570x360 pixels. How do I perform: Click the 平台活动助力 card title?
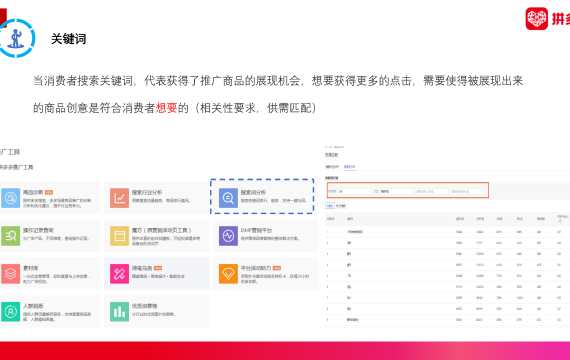point(256,268)
